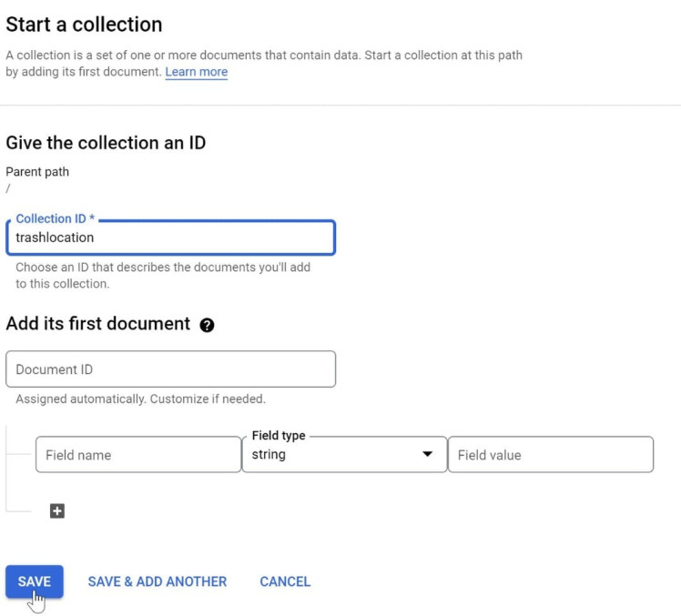Click the Give the collection an ID heading
This screenshot has width=681, height=616.
106,143
